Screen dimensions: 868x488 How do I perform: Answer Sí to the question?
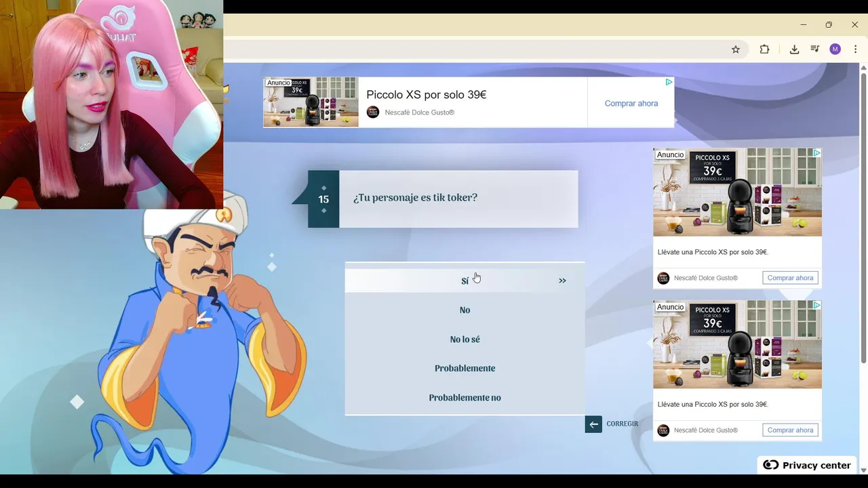pos(465,281)
